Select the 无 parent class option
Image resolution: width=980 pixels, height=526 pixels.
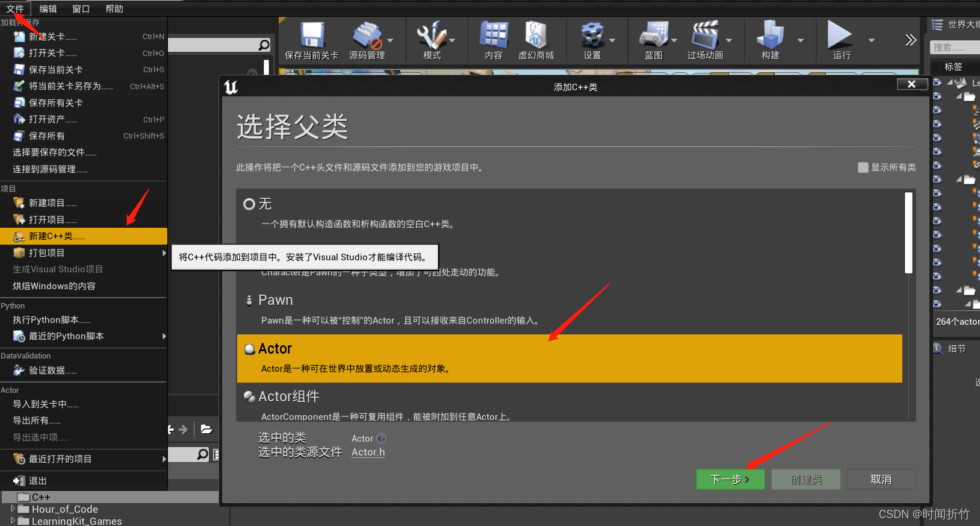coord(569,213)
